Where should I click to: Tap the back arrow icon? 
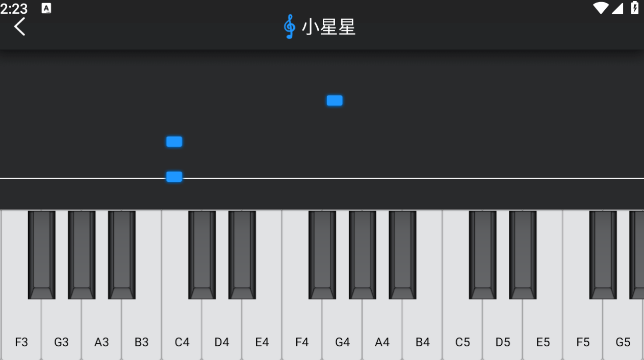coord(19,26)
